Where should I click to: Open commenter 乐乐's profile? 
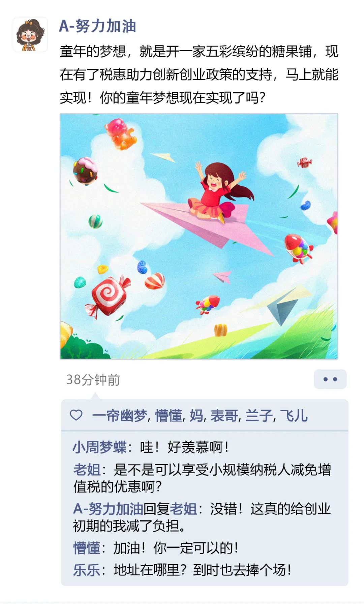[x=87, y=570]
